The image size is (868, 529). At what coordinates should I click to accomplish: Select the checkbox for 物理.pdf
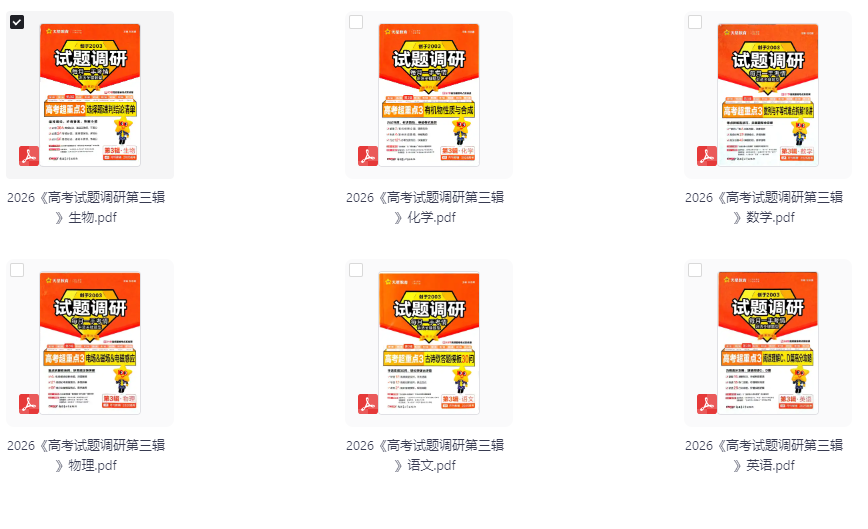(x=17, y=270)
